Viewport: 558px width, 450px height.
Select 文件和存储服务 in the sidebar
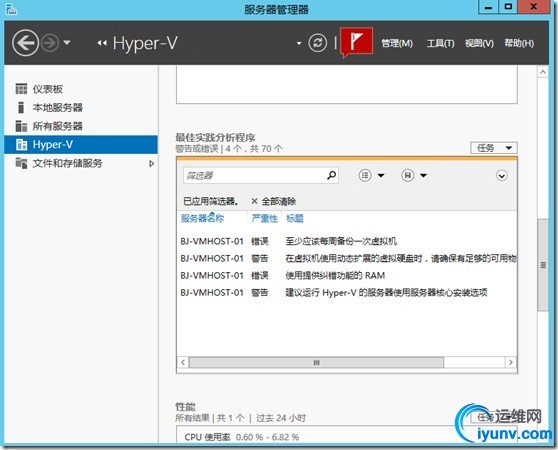coord(81,163)
